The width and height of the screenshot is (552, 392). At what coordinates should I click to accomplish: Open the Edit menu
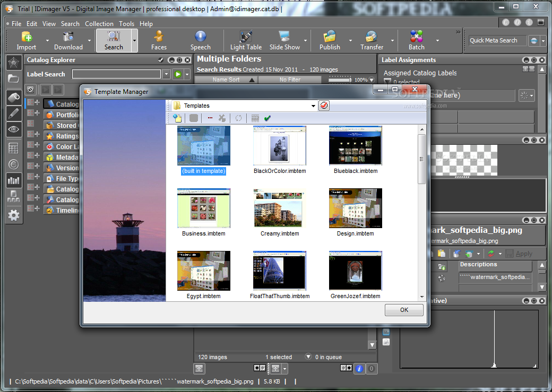pyautogui.click(x=32, y=23)
